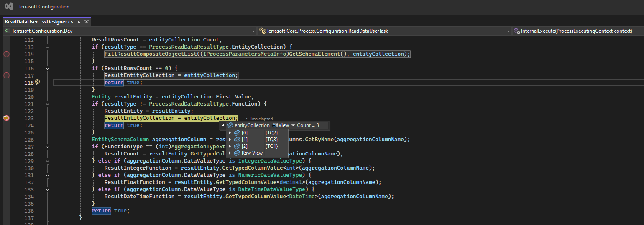Collapse the else-if block at line 129
The image size is (644, 225).
(47, 161)
